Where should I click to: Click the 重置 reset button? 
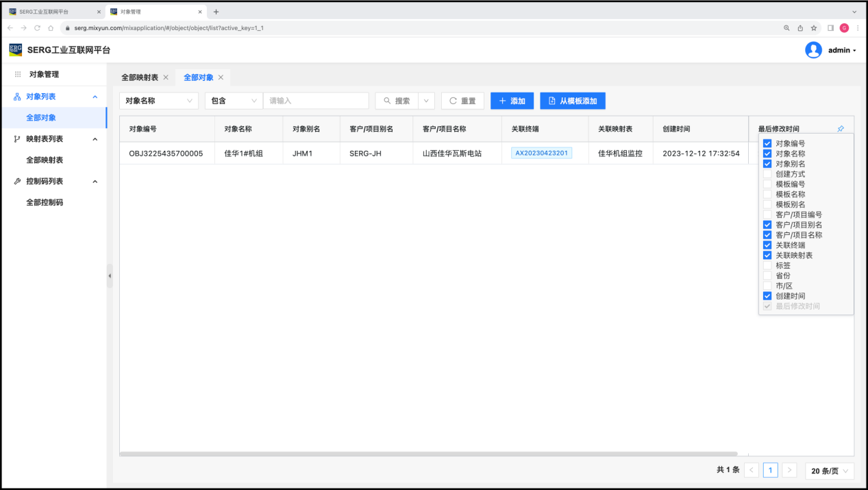pyautogui.click(x=462, y=101)
